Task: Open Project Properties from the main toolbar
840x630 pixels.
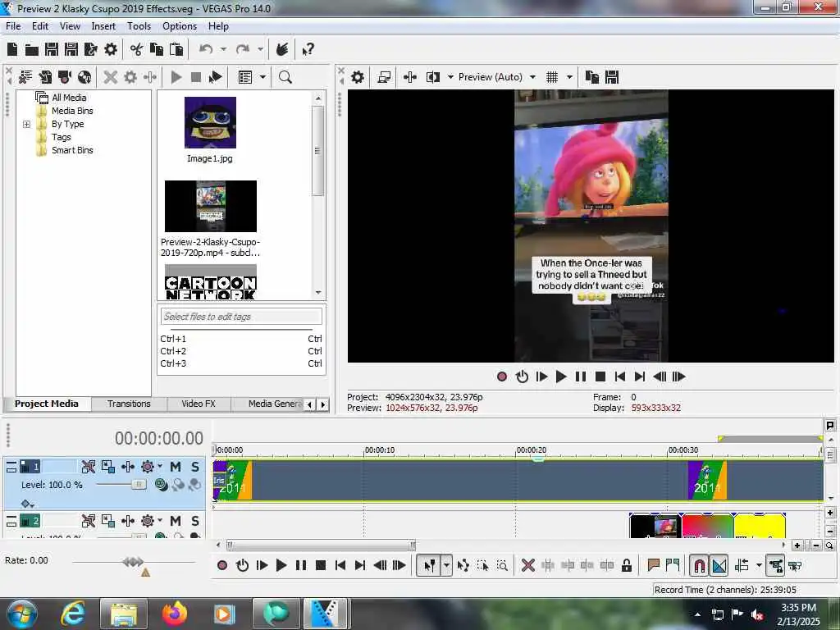Action: click(x=111, y=50)
